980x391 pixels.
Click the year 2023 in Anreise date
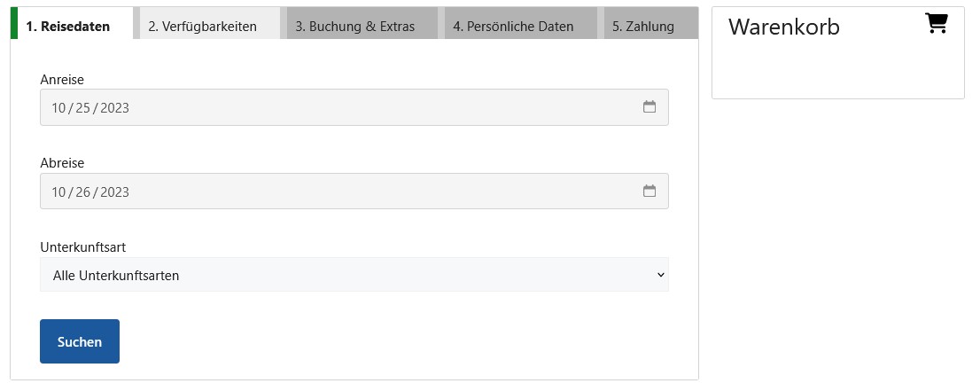115,108
